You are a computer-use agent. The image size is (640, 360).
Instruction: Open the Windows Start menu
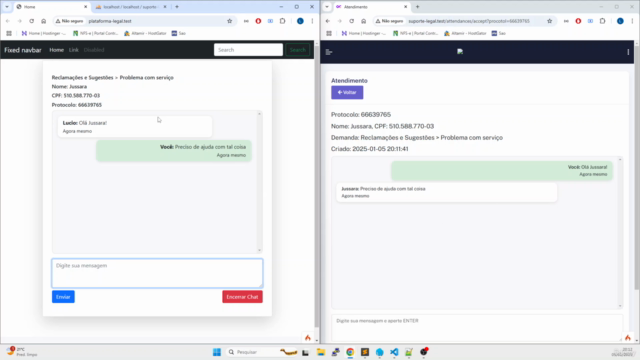click(x=217, y=352)
